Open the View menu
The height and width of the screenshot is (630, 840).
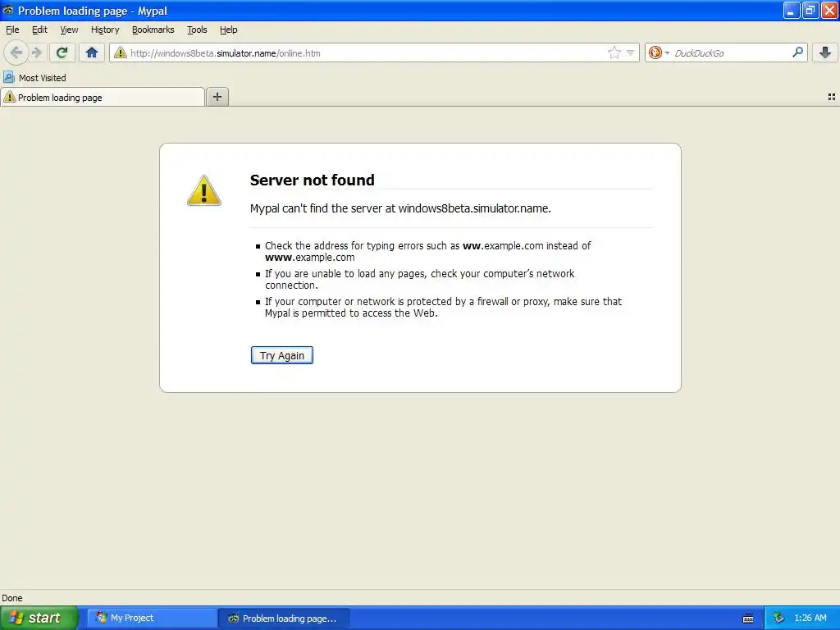pos(69,30)
